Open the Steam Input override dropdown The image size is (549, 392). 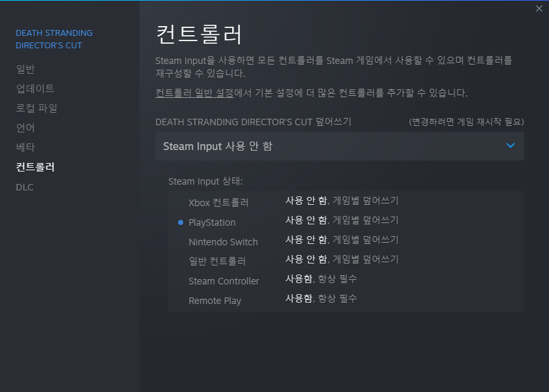[x=339, y=146]
